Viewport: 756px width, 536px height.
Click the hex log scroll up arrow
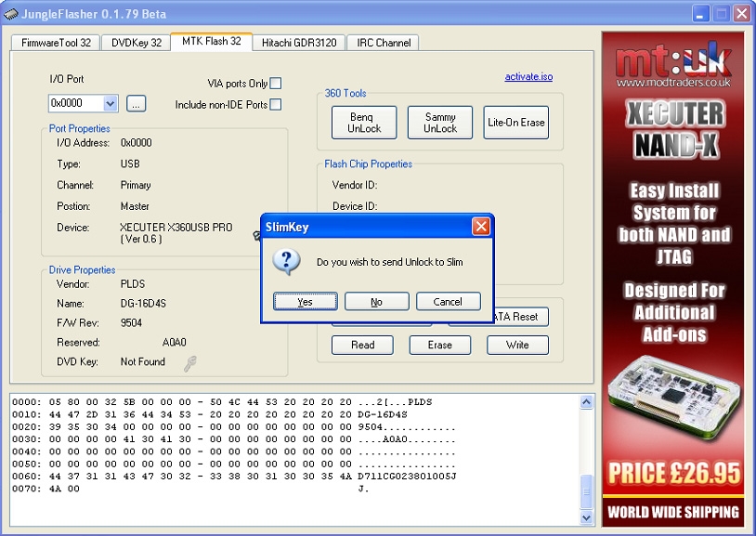586,402
